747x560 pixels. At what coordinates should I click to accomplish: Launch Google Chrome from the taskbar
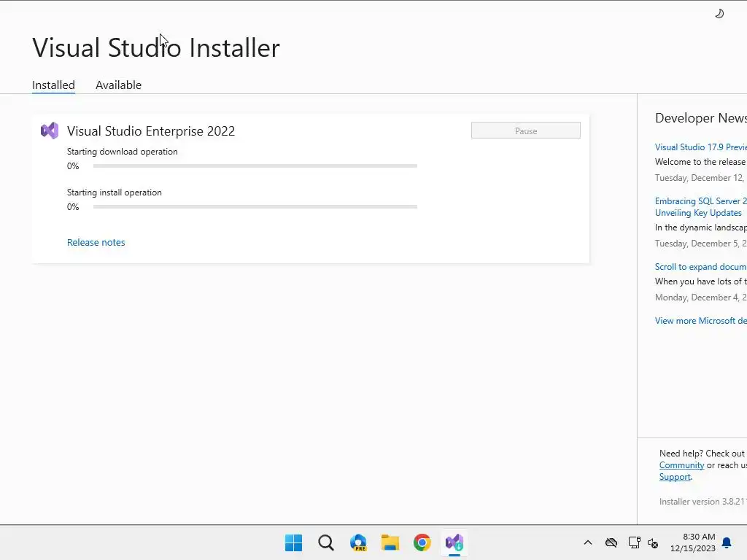tap(422, 542)
